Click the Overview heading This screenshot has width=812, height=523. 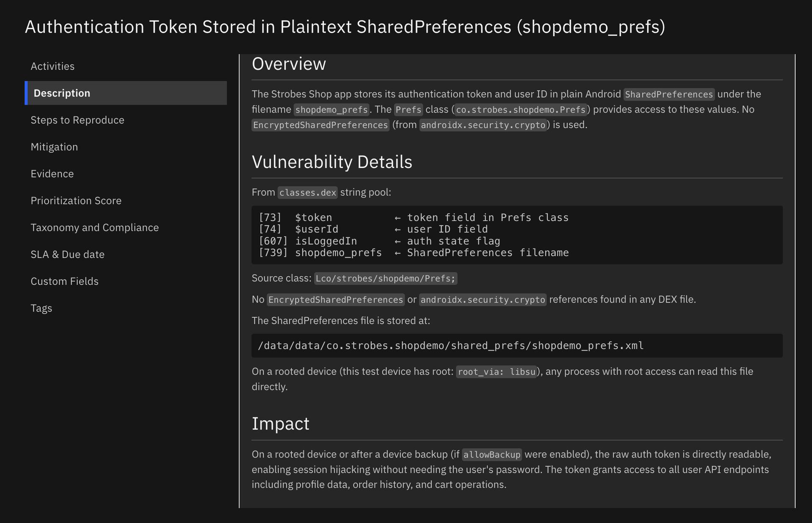pos(289,64)
